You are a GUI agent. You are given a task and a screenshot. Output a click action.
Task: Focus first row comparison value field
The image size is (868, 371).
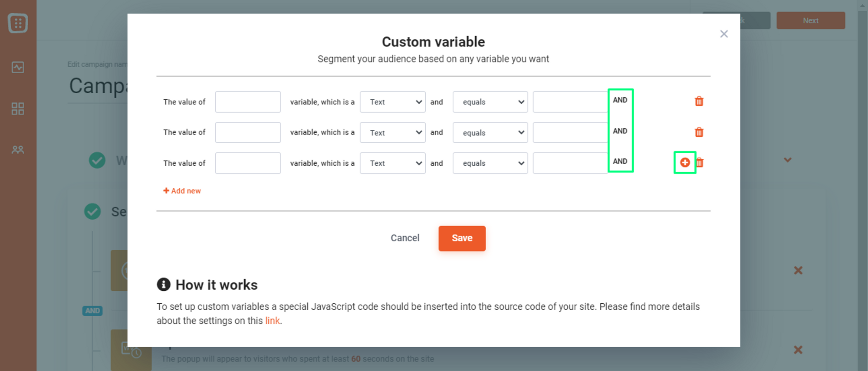click(570, 102)
